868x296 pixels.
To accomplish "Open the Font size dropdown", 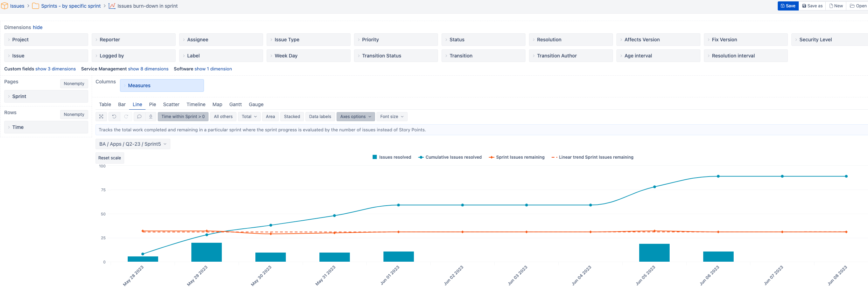I will 391,117.
